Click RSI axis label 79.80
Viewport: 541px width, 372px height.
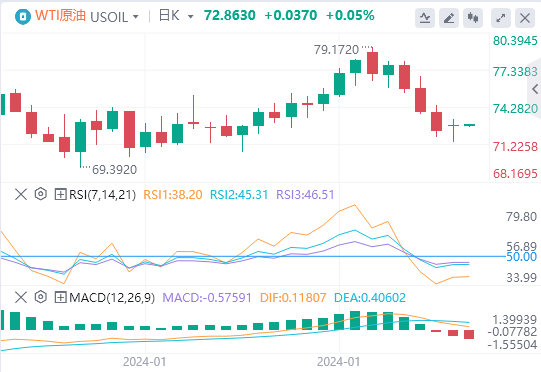point(521,217)
